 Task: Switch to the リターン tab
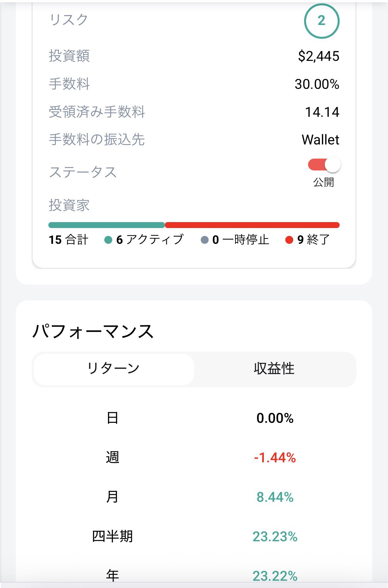tap(114, 369)
